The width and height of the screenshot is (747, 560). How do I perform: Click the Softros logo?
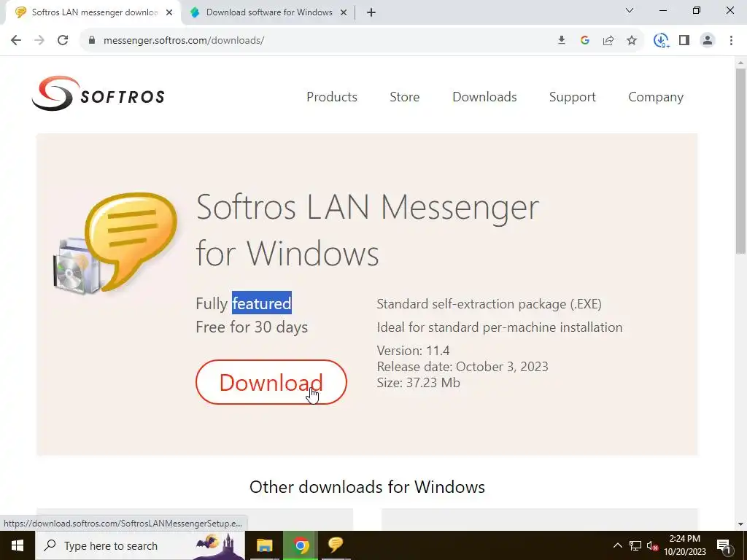(98, 94)
